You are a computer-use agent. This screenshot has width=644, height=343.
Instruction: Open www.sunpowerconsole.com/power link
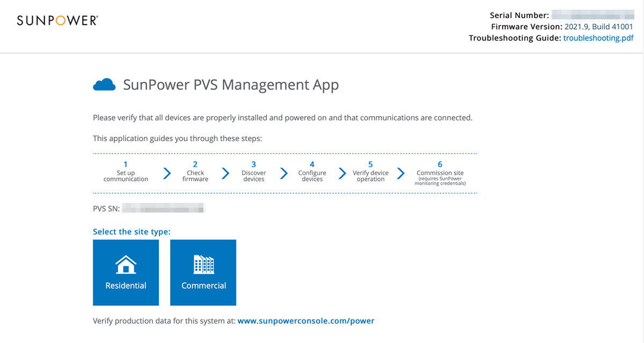pos(306,320)
